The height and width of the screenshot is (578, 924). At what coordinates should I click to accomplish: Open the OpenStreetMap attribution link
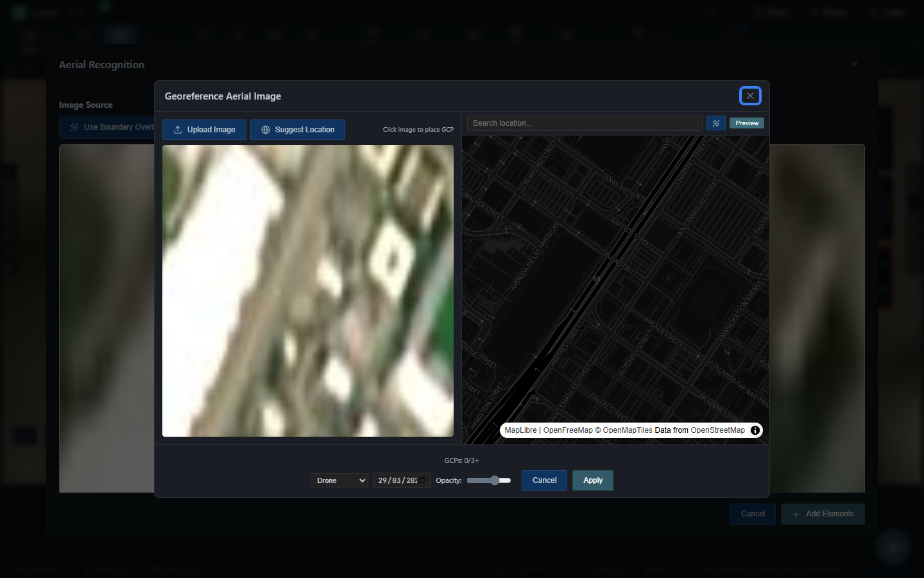pyautogui.click(x=718, y=430)
